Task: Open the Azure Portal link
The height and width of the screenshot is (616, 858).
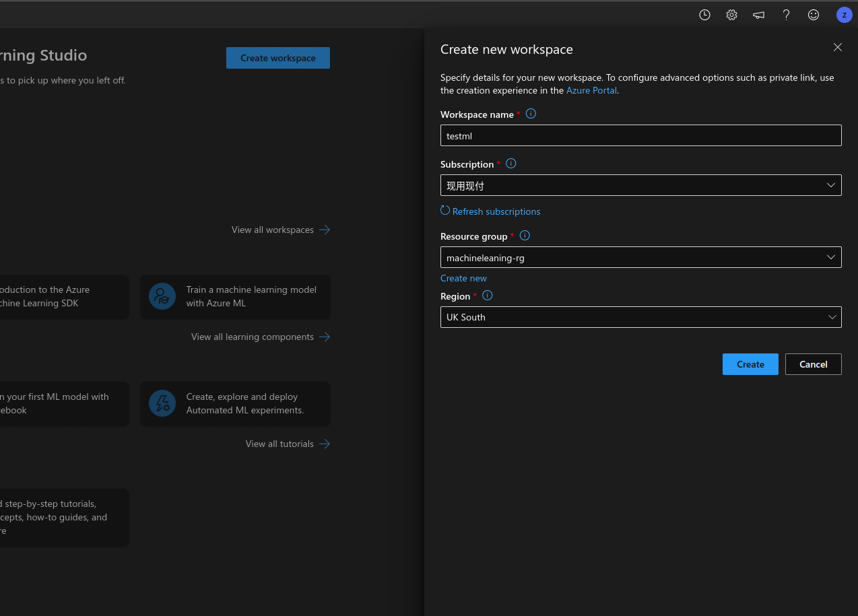Action: (591, 90)
